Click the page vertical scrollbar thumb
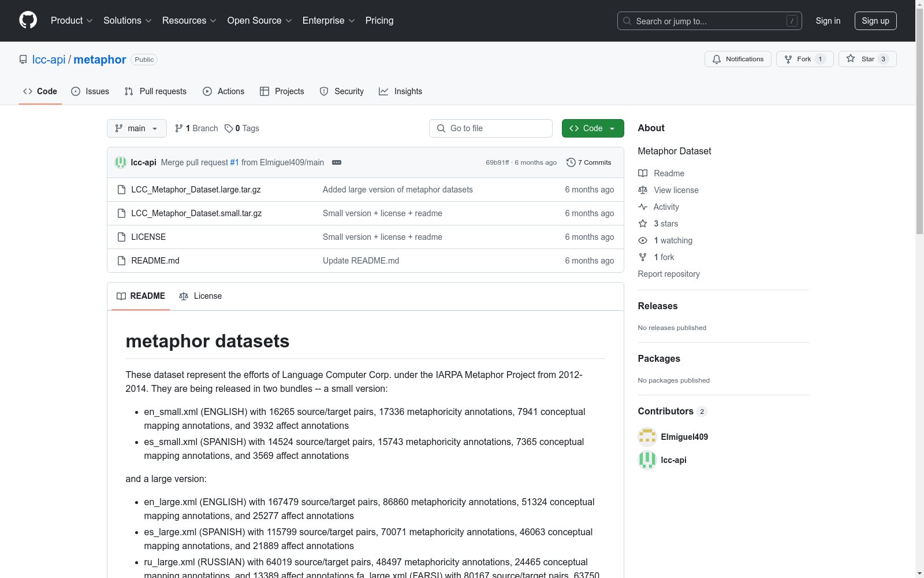924x578 pixels. click(919, 121)
